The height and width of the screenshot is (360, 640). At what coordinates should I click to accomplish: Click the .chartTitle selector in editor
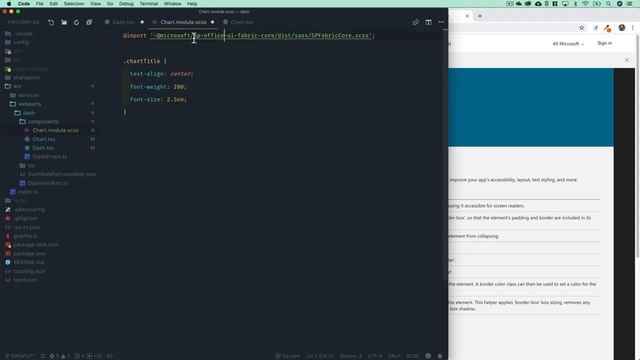142,61
